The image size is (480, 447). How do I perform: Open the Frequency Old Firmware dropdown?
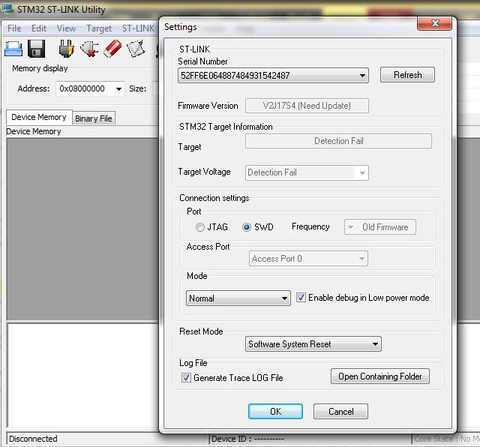[x=380, y=227]
